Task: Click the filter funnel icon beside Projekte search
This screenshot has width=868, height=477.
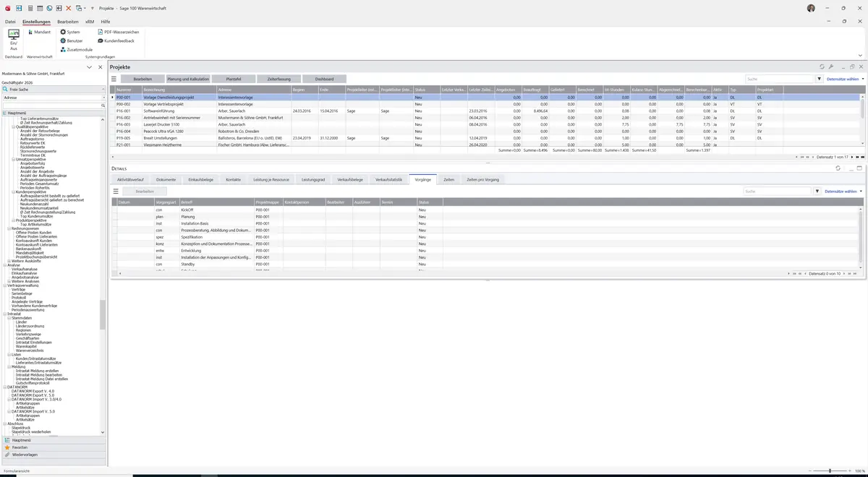Action: point(820,79)
